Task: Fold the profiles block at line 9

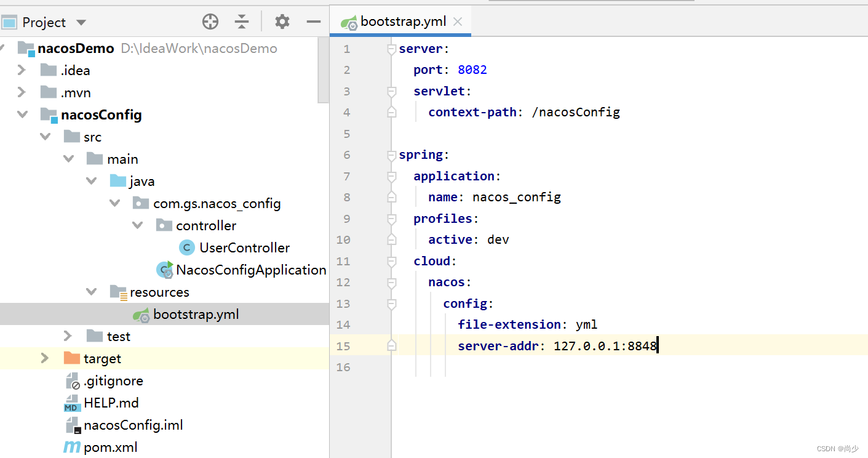Action: 391,219
